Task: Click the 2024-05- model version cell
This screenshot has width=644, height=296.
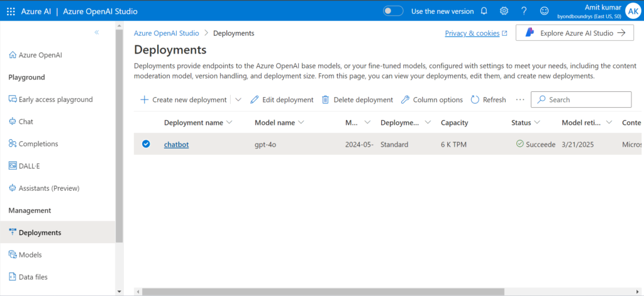Action: 359,144
